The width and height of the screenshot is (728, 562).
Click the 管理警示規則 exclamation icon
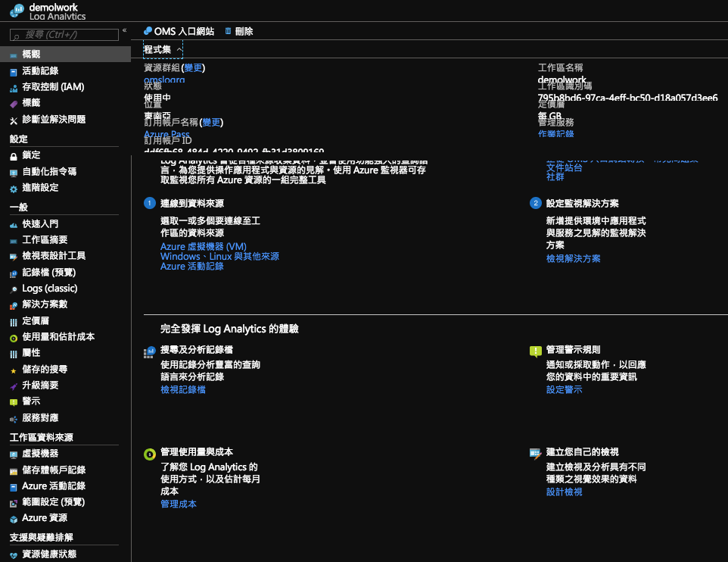click(535, 351)
